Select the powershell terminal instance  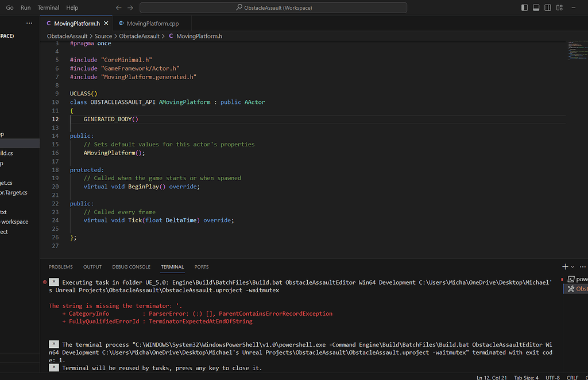[x=577, y=279]
